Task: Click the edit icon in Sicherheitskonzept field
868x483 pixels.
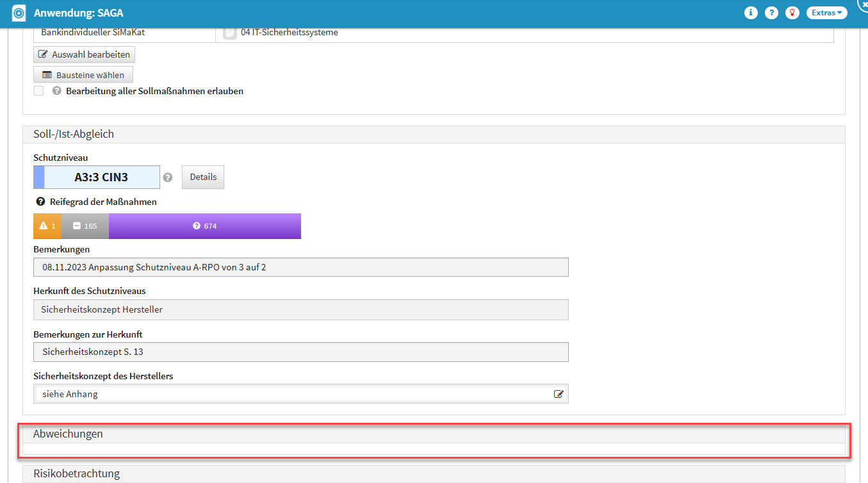Action: coord(559,394)
